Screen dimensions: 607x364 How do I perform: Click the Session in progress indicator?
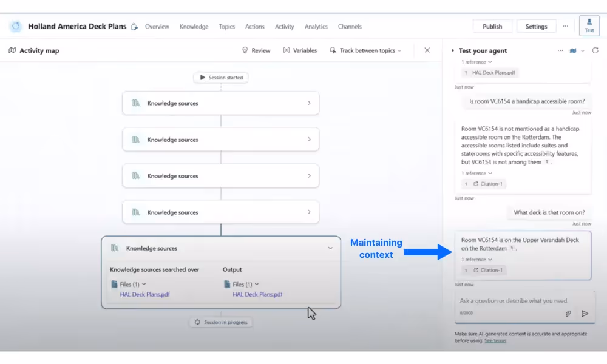pos(221,322)
